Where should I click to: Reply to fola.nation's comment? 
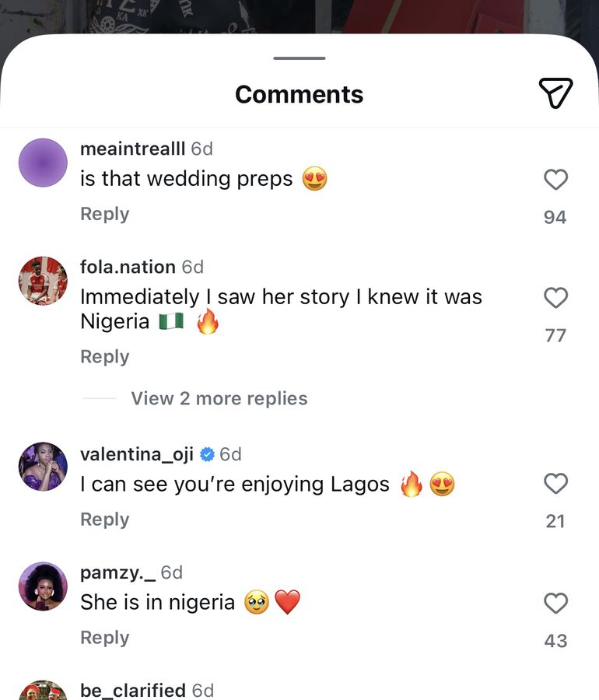point(104,357)
